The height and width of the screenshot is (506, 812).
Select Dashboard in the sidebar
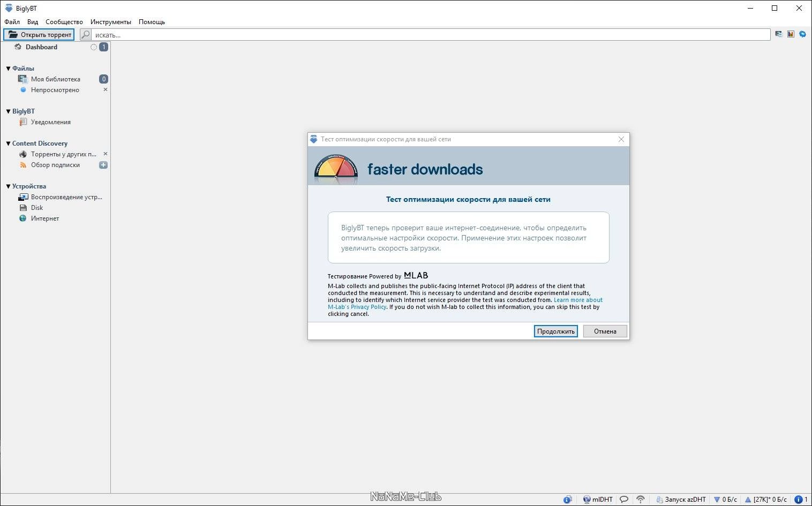[41, 47]
